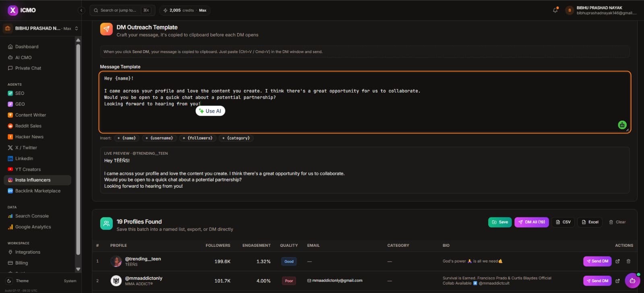This screenshot has width=644, height=293.
Task: Click the 199.6K followers value
Action: [x=223, y=262]
